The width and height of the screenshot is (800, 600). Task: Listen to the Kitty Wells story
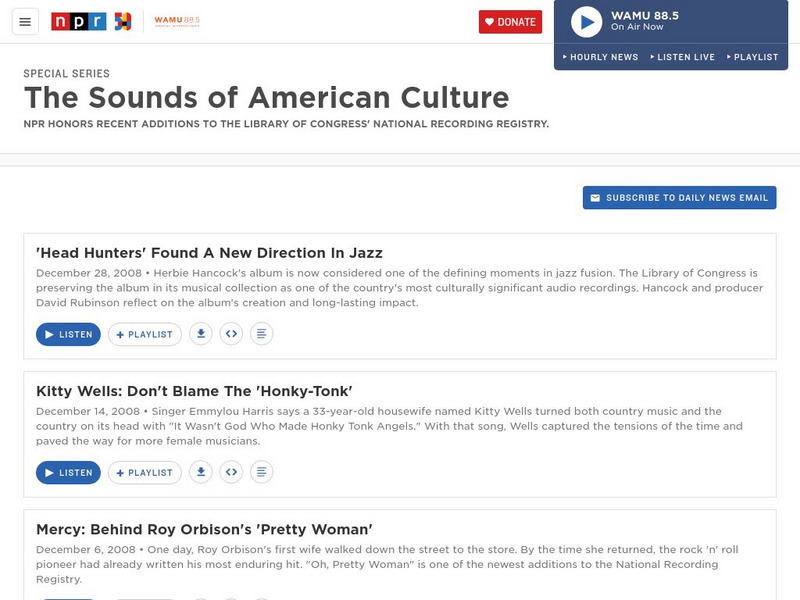(68, 472)
